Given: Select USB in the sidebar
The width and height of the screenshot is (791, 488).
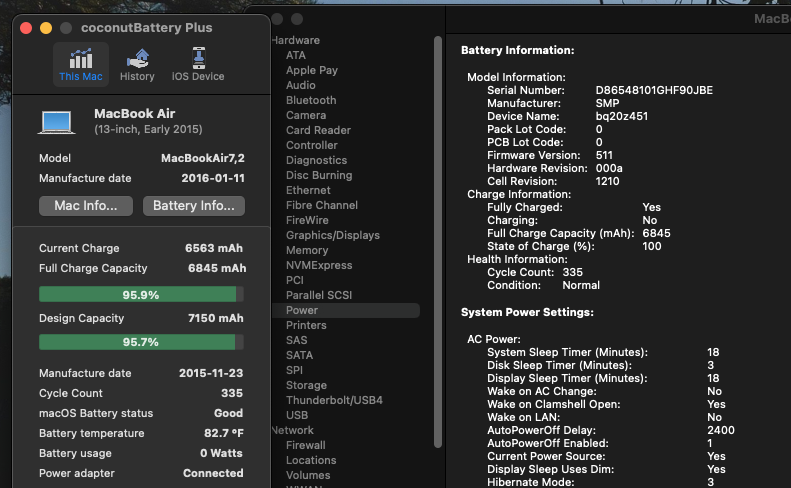Looking at the screenshot, I should (x=297, y=415).
